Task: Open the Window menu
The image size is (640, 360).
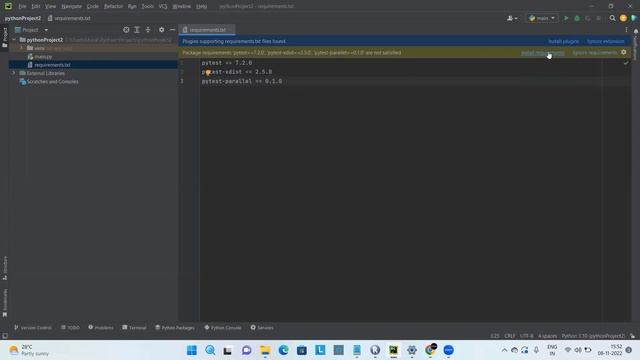Action: [181, 7]
